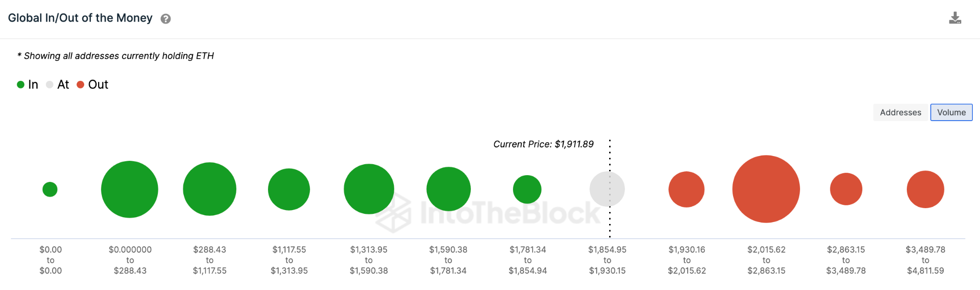Viewport: 980px width, 290px height.
Task: Click the green In legend dot
Action: pos(20,84)
